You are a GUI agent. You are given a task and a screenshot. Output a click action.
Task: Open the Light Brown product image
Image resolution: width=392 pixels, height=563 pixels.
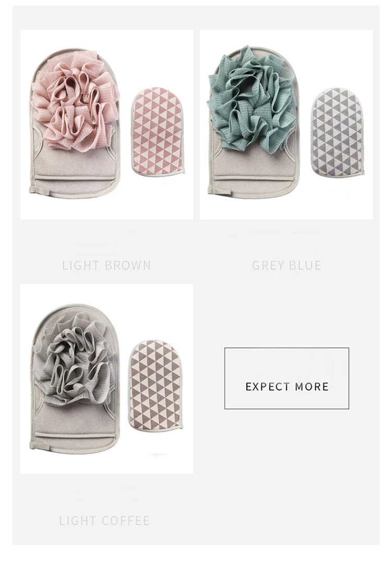107,125
